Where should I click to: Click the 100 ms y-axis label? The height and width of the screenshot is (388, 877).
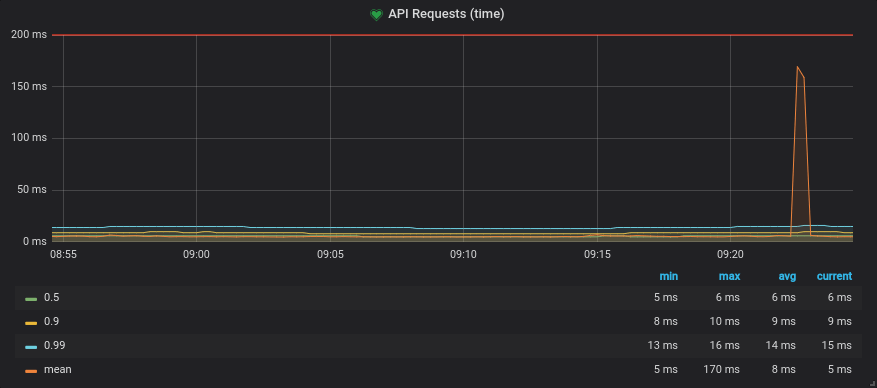pos(29,138)
